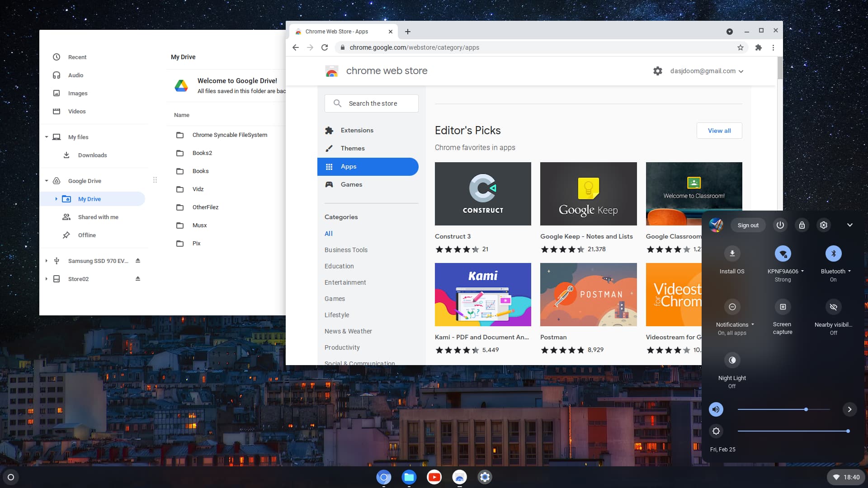The image size is (868, 488).
Task: Expand the Store02 tree
Action: pyautogui.click(x=47, y=279)
